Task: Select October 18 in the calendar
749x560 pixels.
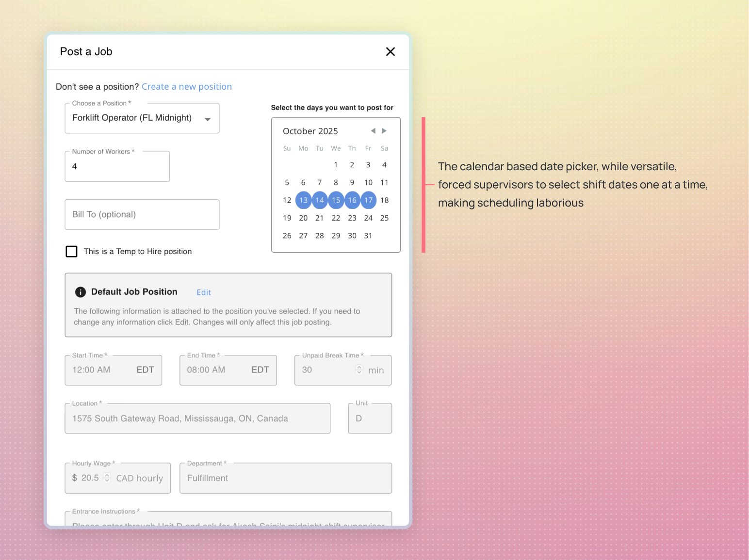Action: point(385,200)
